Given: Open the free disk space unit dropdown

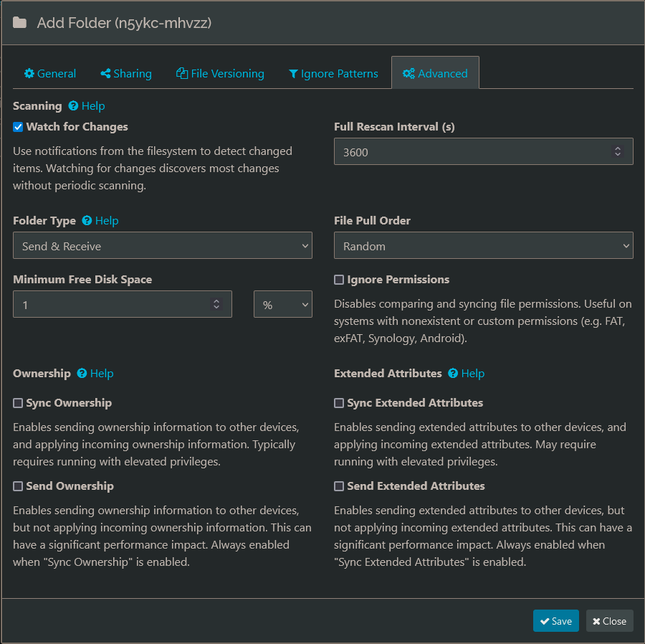Looking at the screenshot, I should tap(283, 305).
